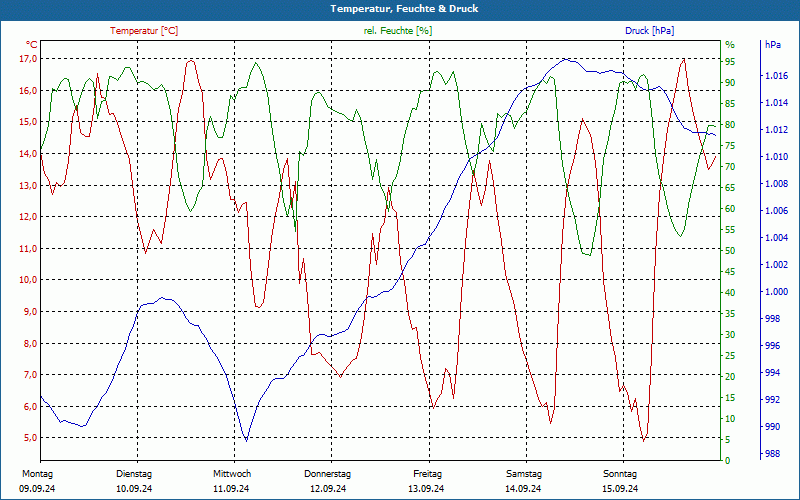The width and height of the screenshot is (800, 500).
Task: Select the red 'Temperatur [°C]' legend label
Action: pyautogui.click(x=144, y=31)
